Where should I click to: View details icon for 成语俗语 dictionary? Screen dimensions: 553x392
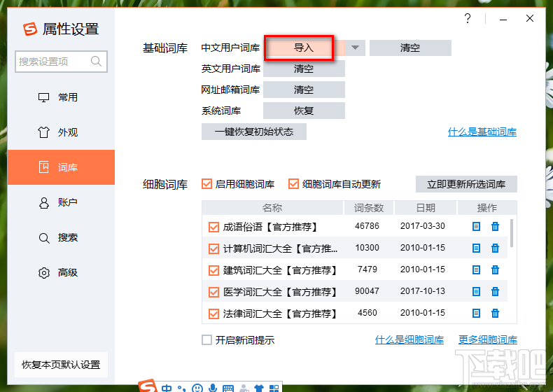click(x=476, y=226)
